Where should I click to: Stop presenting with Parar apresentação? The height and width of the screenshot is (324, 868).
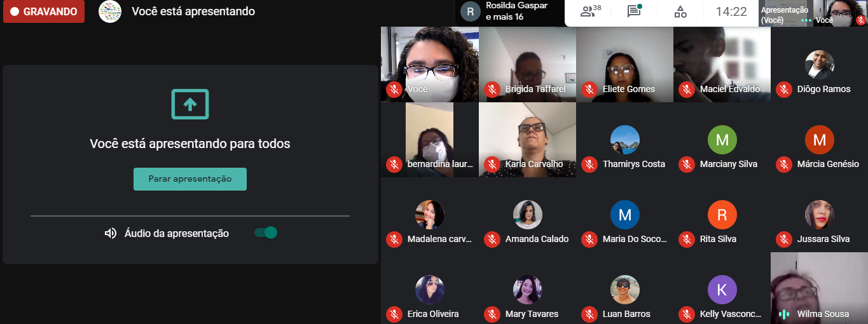click(x=190, y=179)
